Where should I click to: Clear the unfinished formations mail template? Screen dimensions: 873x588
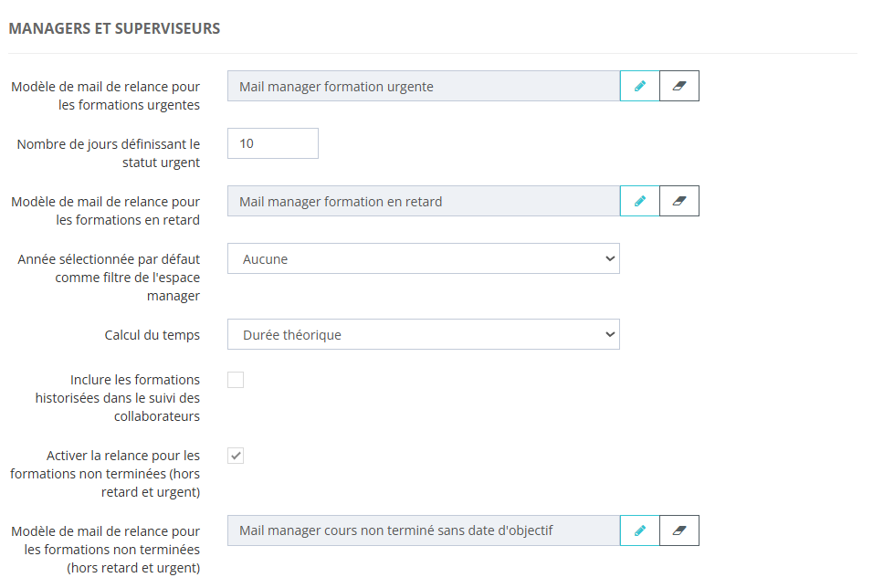(x=678, y=530)
